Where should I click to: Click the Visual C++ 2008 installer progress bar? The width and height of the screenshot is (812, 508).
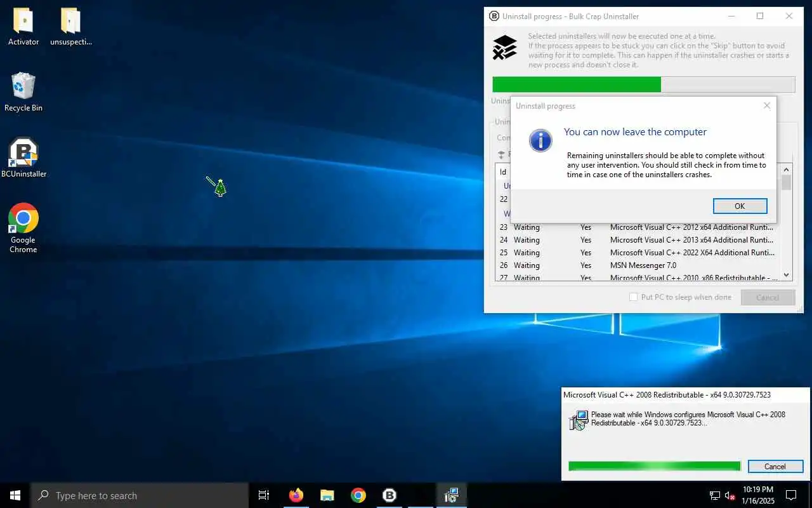(654, 466)
